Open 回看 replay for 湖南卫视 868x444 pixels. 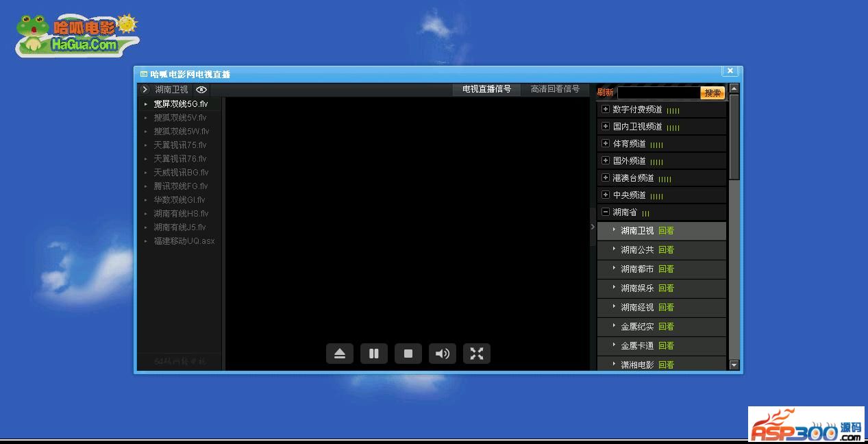coord(666,231)
